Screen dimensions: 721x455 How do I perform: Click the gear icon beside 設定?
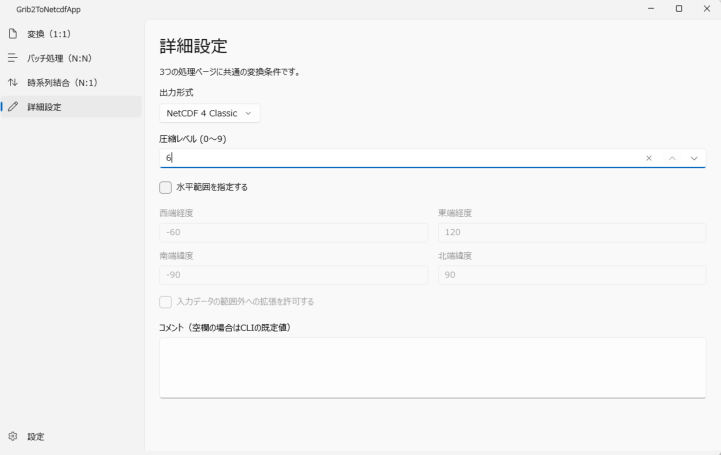click(x=13, y=436)
